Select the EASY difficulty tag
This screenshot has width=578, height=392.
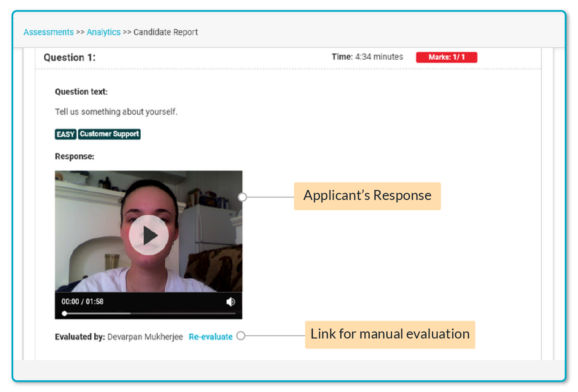(66, 134)
